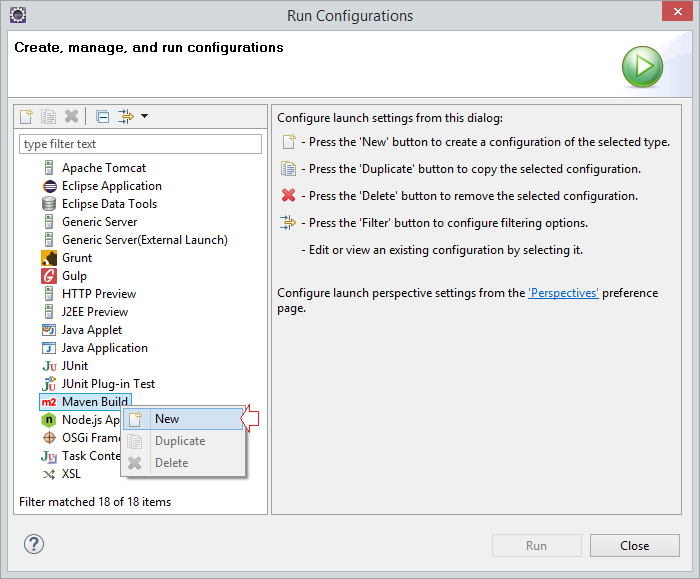The height and width of the screenshot is (579, 700).
Task: Select the Eclipse Application label
Action: pos(112,186)
